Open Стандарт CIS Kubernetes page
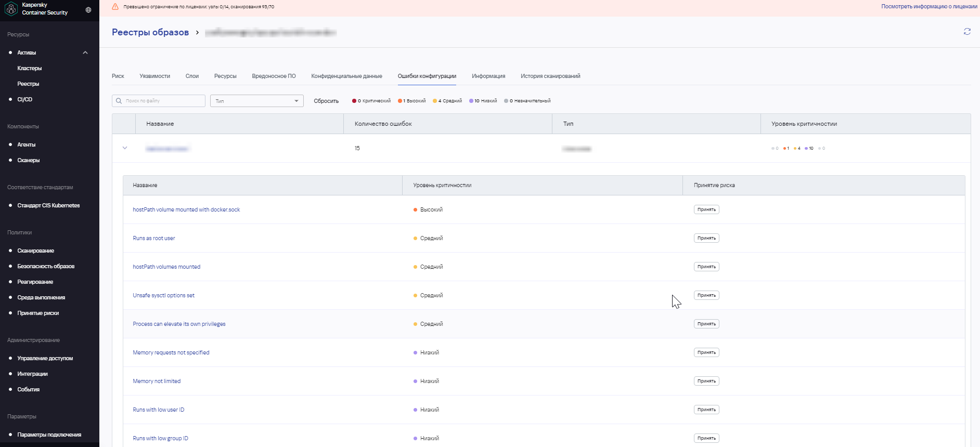980x447 pixels. [x=48, y=205]
